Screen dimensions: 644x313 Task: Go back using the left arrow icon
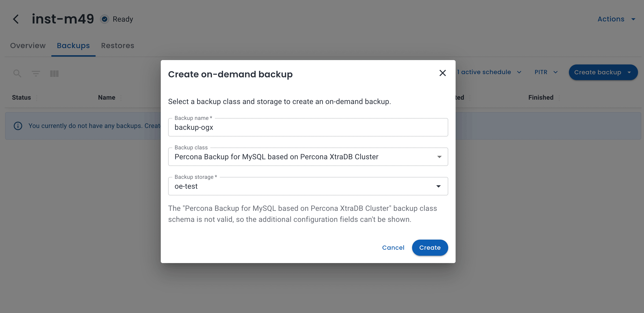[16, 19]
